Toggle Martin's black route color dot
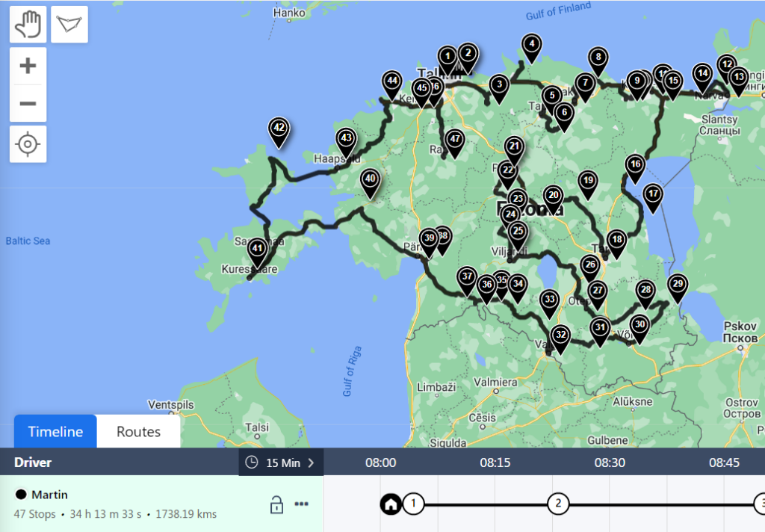Screen dimensions: 765x532 click(x=21, y=495)
